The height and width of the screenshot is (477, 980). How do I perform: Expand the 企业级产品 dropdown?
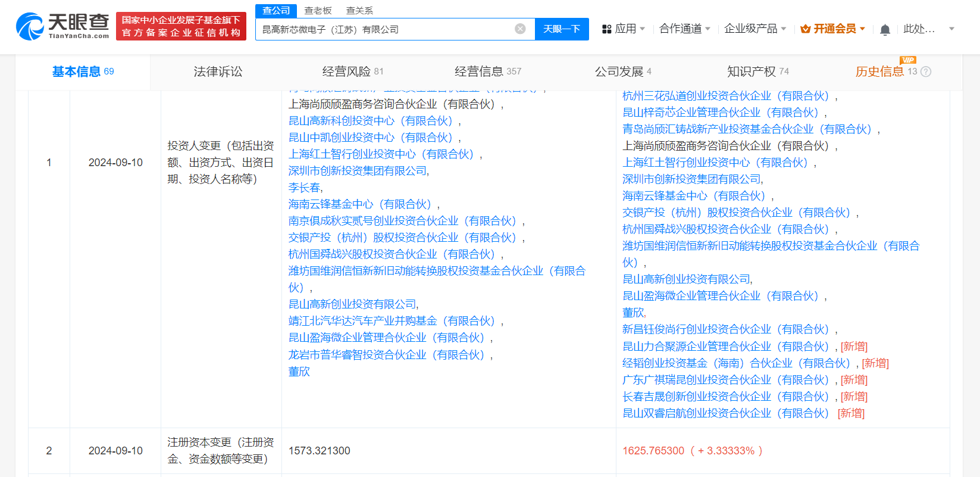pos(784,29)
